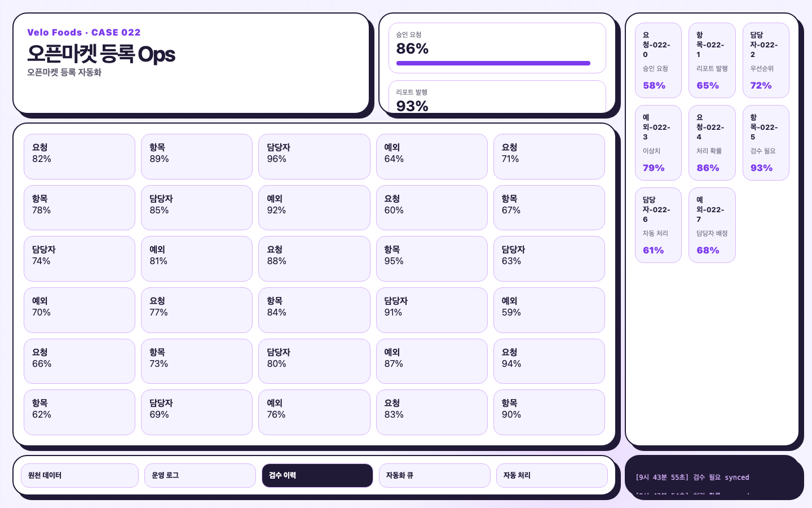Viewport: 812px width, 508px height.
Task: Click the Velo Foods CASE 022 header label
Action: click(84, 32)
